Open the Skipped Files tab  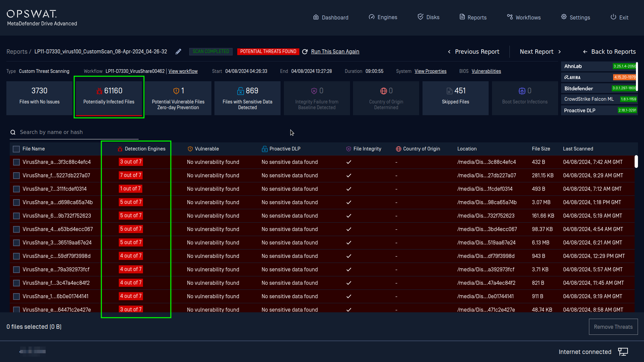[x=455, y=98]
